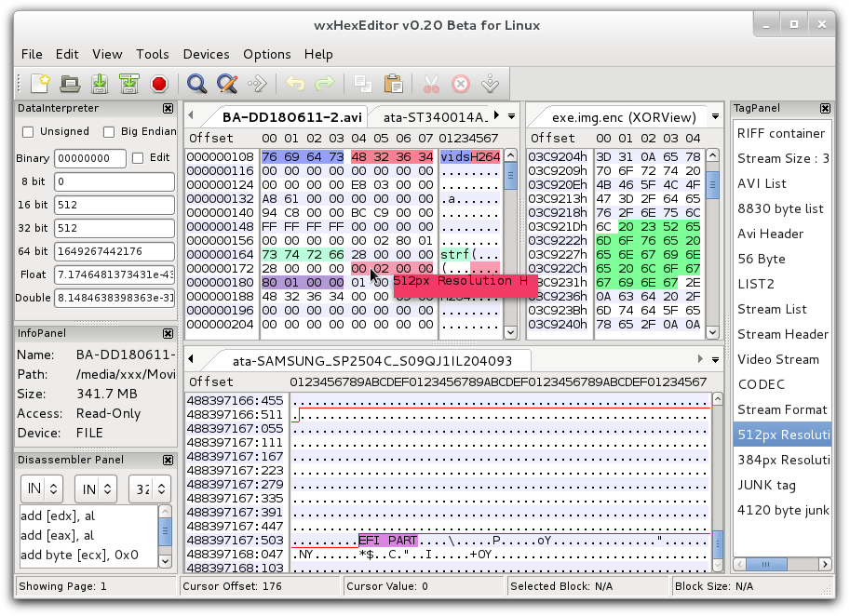
Task: Save the current file
Action: 99,84
